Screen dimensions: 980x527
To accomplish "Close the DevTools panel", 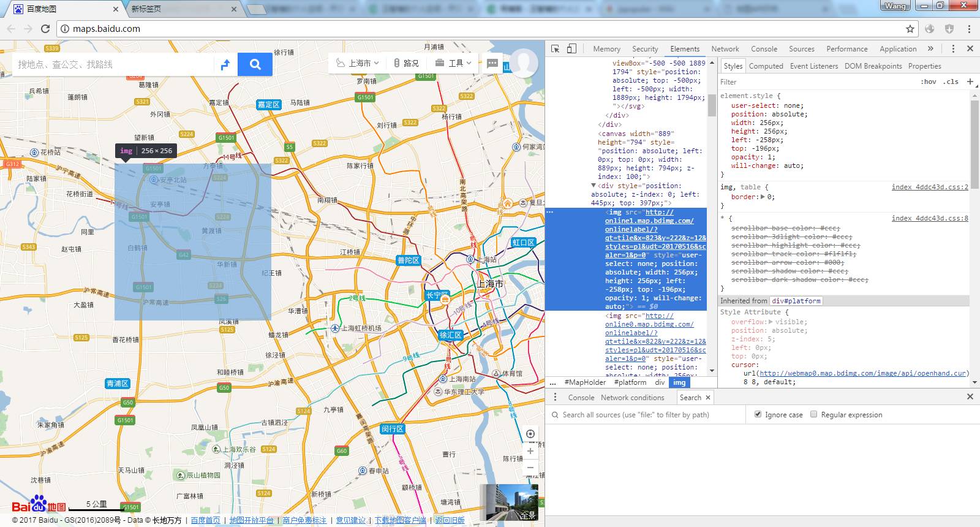I will [970, 48].
